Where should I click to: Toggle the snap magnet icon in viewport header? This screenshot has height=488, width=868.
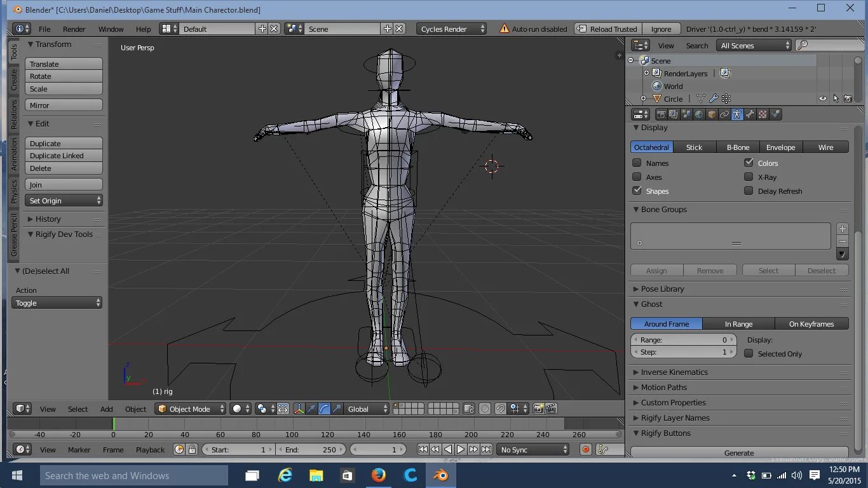tap(501, 409)
